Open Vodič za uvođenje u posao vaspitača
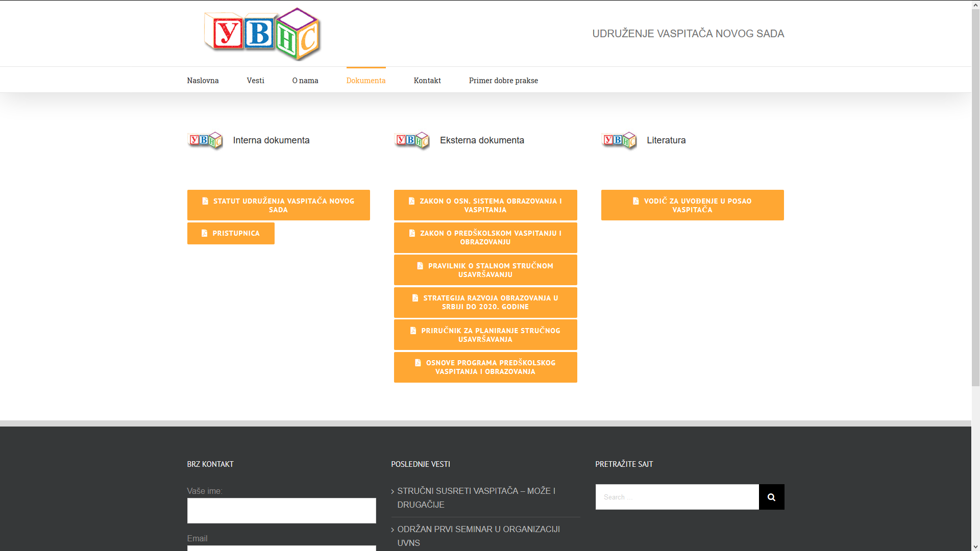 (692, 205)
